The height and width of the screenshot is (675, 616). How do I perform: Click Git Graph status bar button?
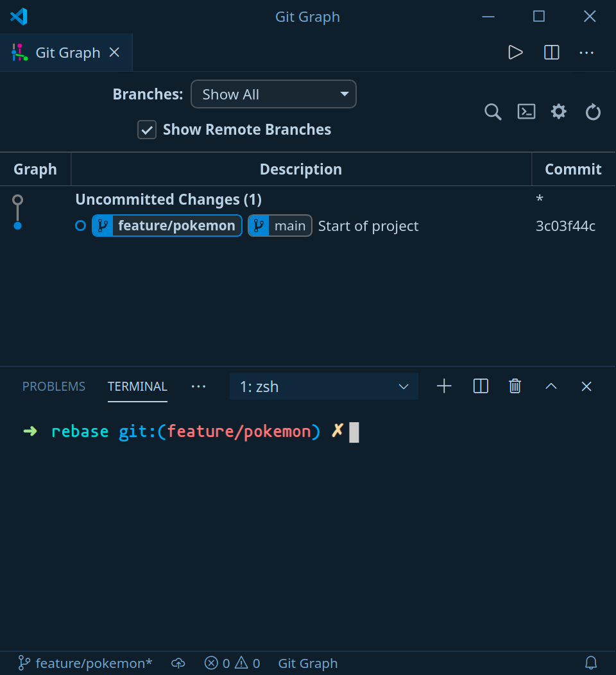pos(308,663)
